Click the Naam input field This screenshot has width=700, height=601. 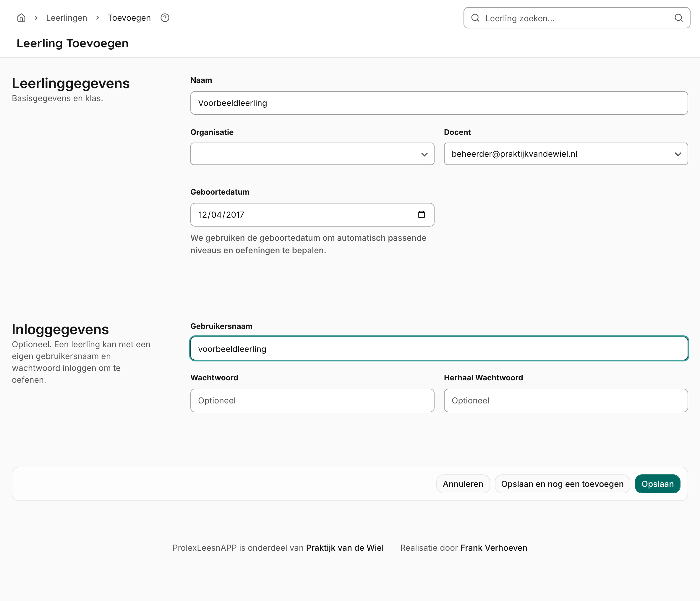(439, 103)
